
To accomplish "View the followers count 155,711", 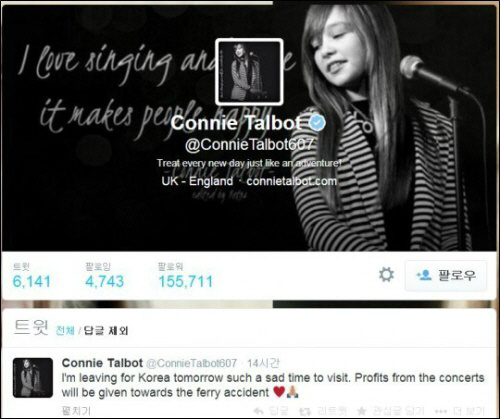I will [186, 282].
